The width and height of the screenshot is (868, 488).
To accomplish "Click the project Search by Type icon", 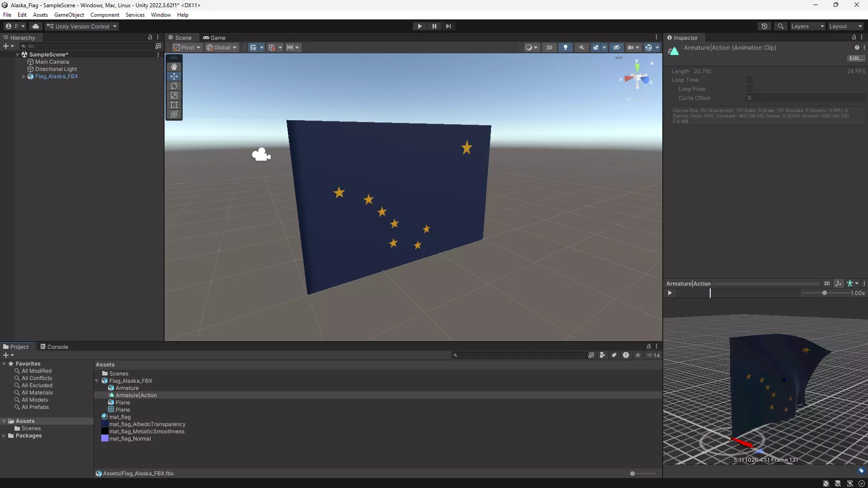I will (x=603, y=355).
